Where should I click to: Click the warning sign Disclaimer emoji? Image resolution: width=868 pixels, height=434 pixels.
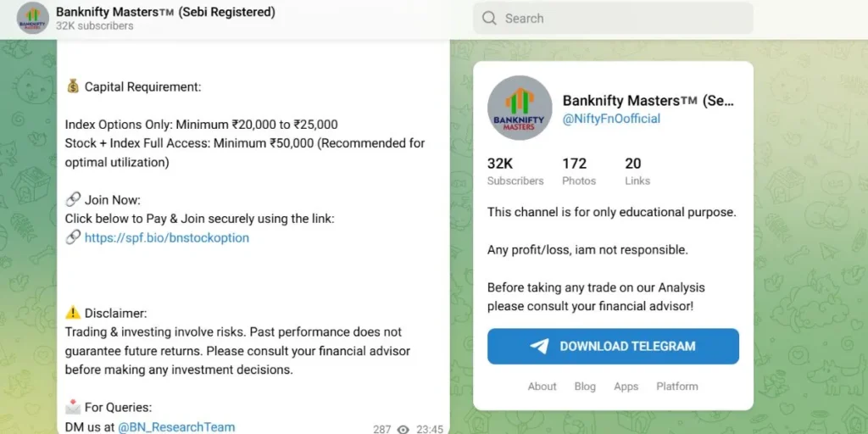point(73,313)
